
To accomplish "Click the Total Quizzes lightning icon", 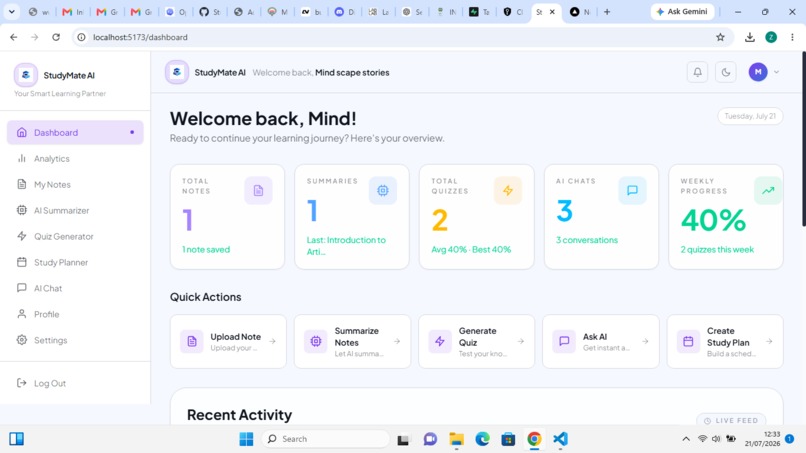I will point(507,191).
